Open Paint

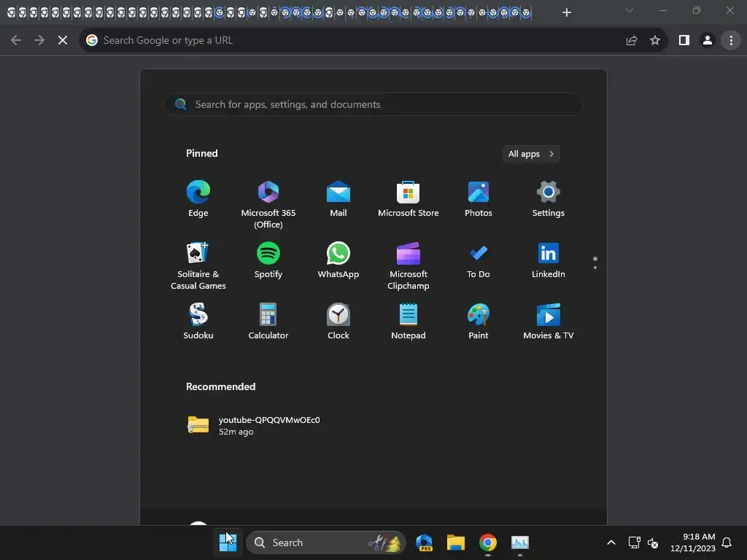(x=479, y=321)
